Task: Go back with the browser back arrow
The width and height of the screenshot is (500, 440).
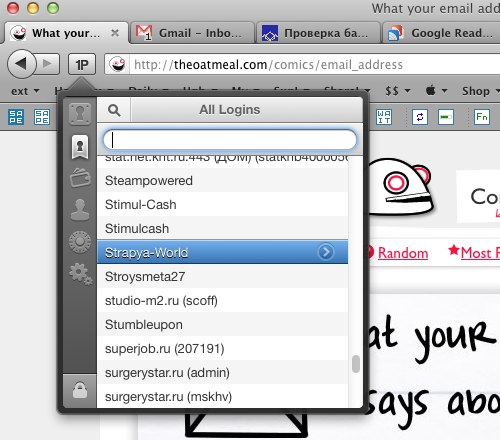Action: coord(22,64)
